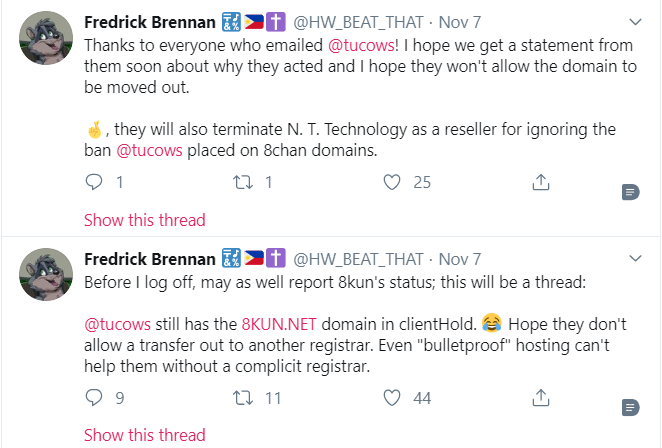Image resolution: width=662 pixels, height=448 pixels.
Task: Click the thread icon beside the first tweet
Action: coord(630,191)
